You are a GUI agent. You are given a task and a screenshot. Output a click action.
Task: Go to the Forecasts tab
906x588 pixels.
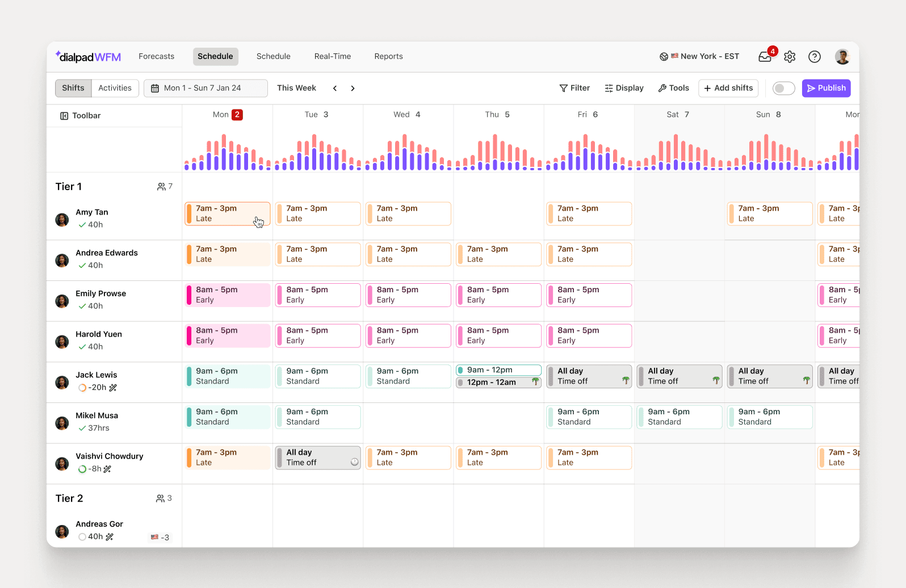(x=157, y=57)
